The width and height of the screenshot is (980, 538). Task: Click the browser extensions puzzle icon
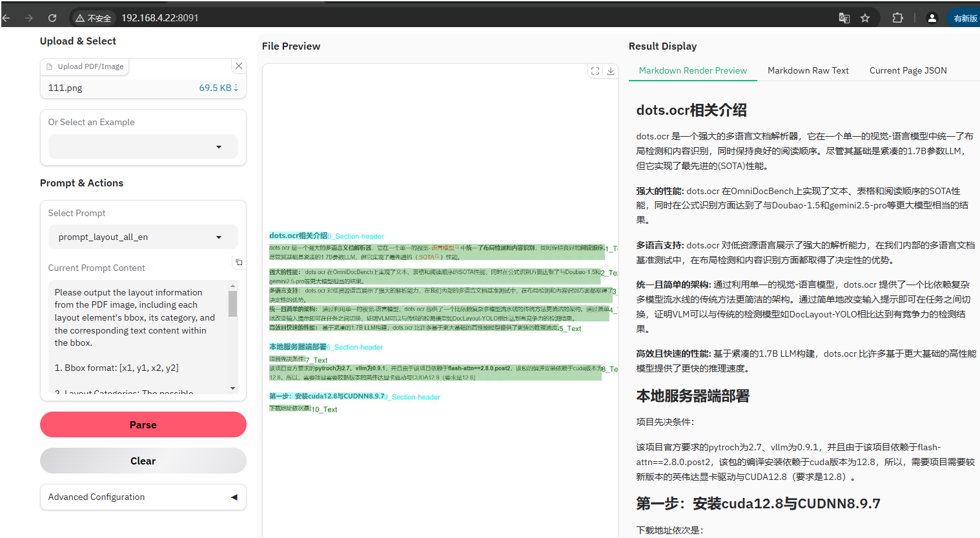tap(897, 17)
